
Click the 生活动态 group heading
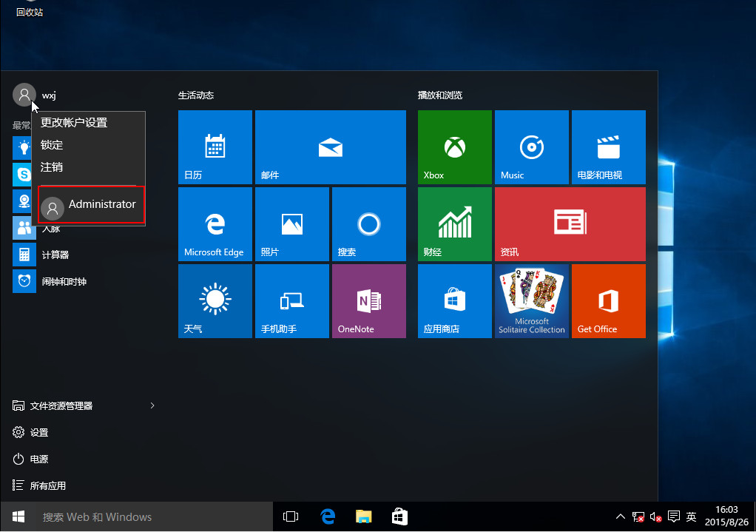(x=196, y=95)
